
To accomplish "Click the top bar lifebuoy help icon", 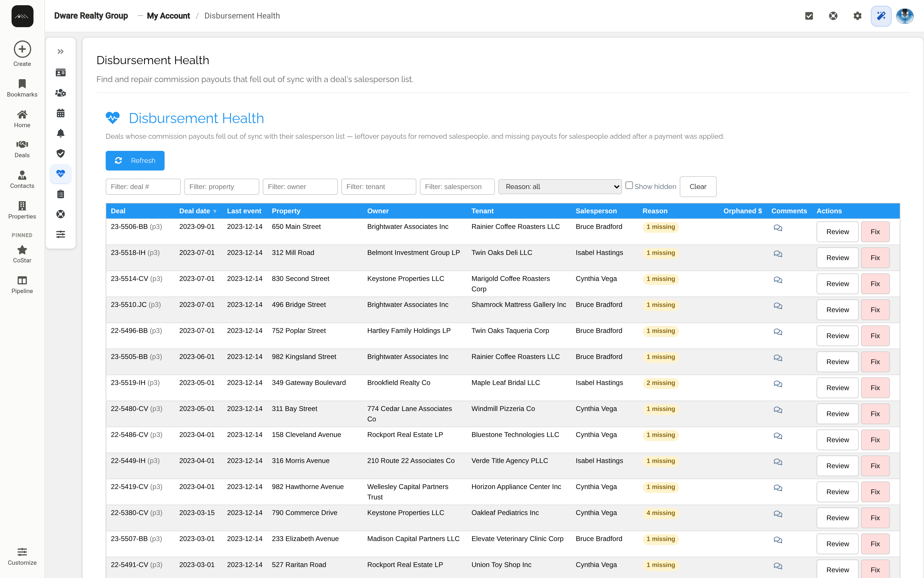I will 833,16.
